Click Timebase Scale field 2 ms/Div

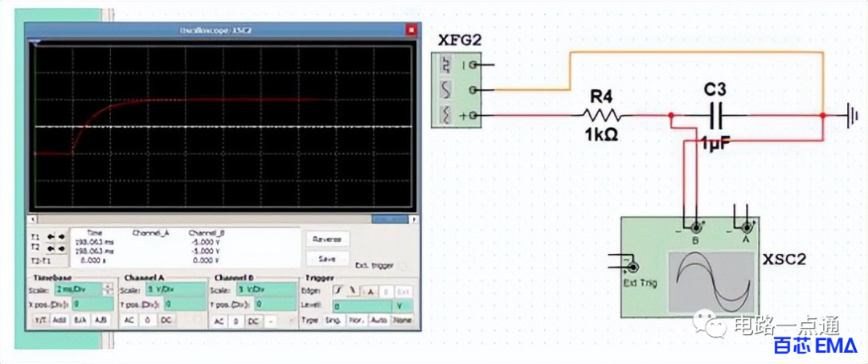(x=78, y=289)
